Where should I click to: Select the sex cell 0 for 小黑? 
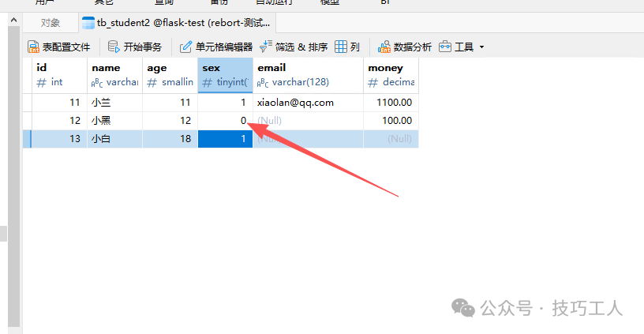(x=225, y=121)
